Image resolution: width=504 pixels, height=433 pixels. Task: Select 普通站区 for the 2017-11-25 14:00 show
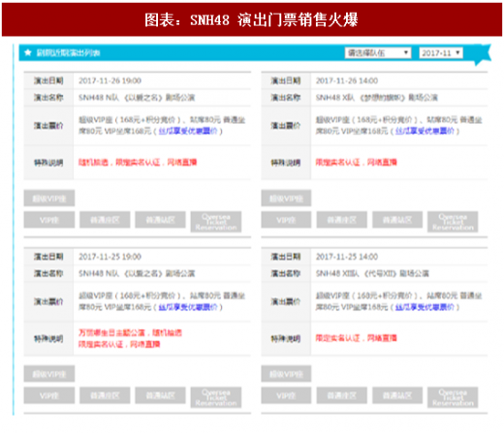[397, 395]
